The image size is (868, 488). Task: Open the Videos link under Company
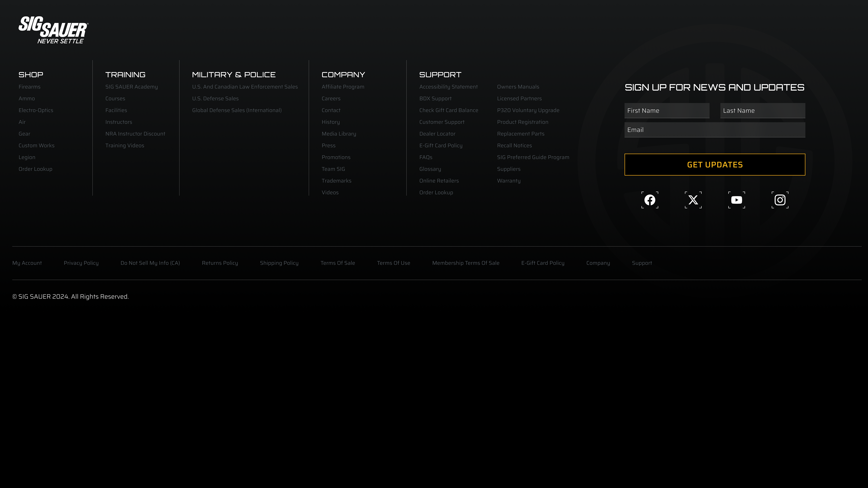point(330,193)
